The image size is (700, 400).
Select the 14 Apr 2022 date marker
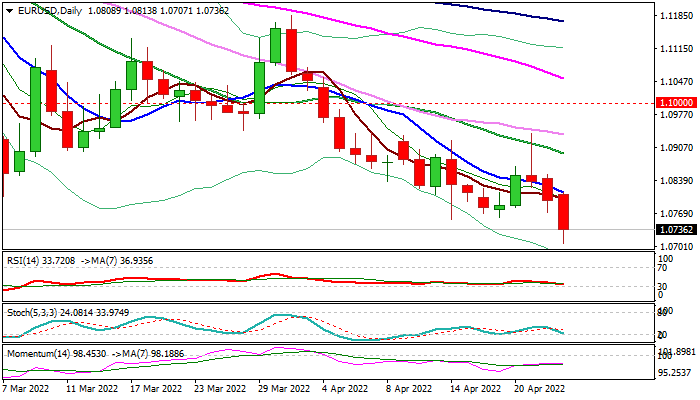click(x=473, y=385)
